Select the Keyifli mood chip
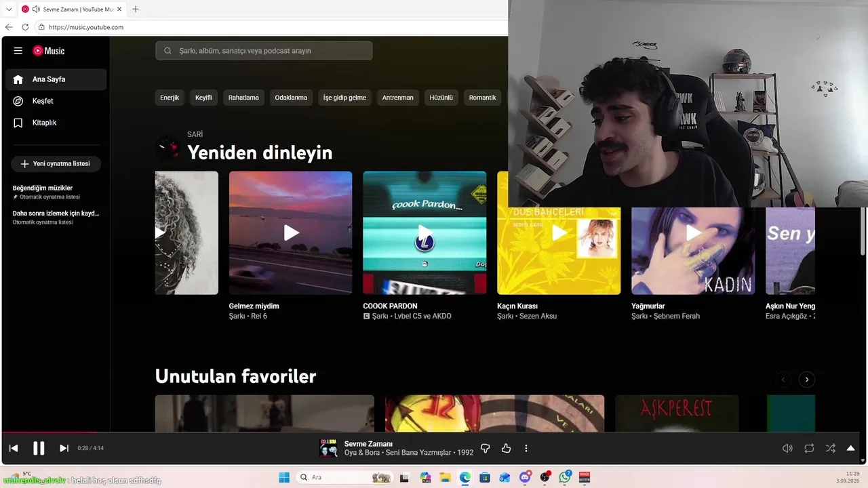868x488 pixels. pyautogui.click(x=204, y=98)
